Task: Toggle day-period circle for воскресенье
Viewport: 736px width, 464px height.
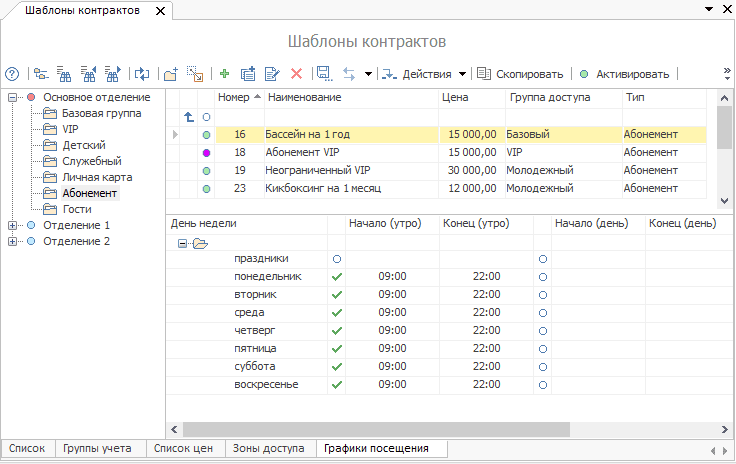Action: [x=543, y=385]
